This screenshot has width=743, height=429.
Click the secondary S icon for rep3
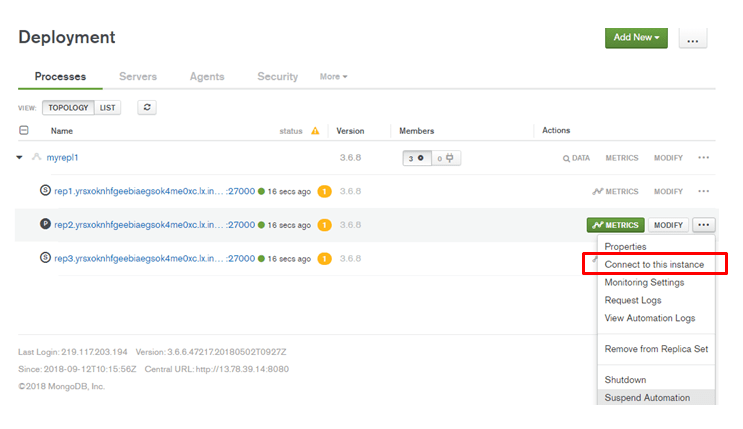pyautogui.click(x=45, y=258)
